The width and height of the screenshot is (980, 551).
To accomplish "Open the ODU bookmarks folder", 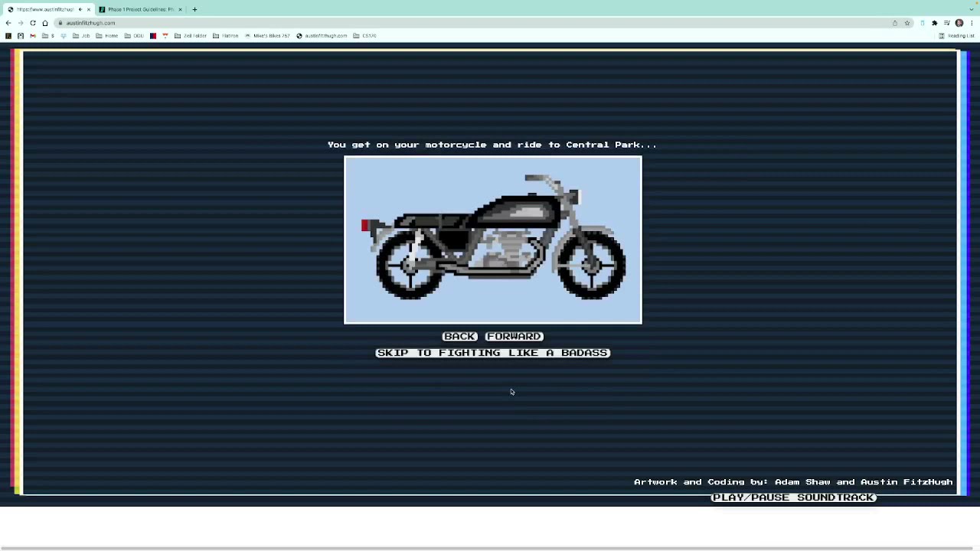I will [134, 36].
